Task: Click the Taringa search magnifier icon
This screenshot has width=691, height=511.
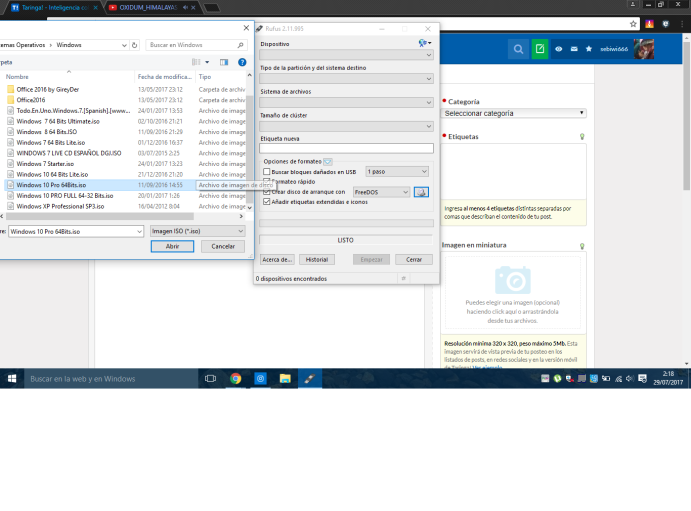Action: 518,49
